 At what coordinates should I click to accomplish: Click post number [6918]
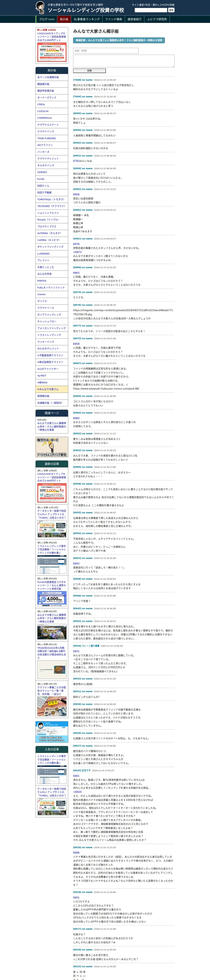[x=77, y=892]
